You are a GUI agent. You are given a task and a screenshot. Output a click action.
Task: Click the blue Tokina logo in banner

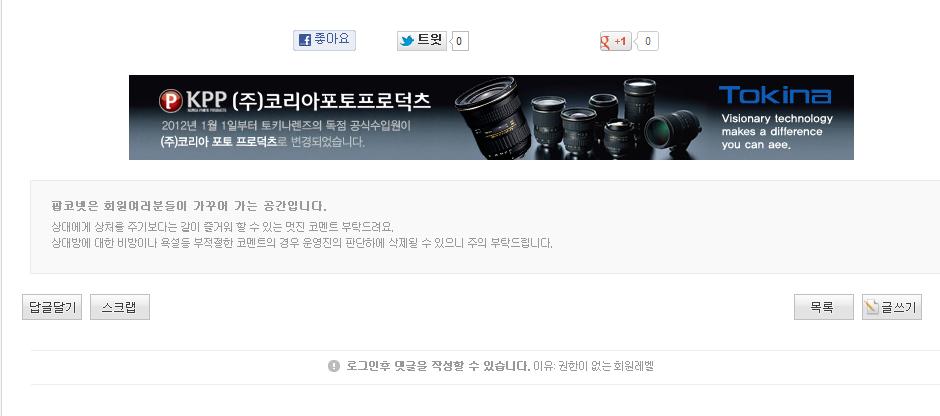775,95
